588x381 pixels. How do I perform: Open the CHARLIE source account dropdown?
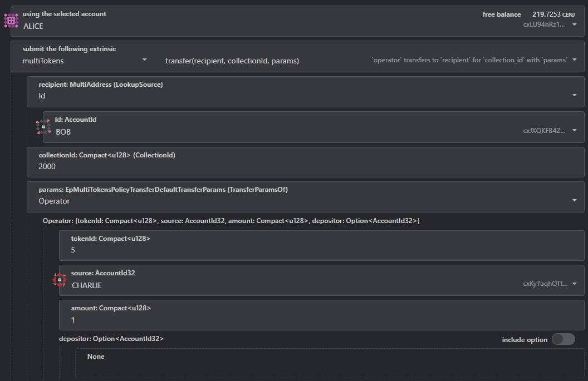tap(575, 284)
